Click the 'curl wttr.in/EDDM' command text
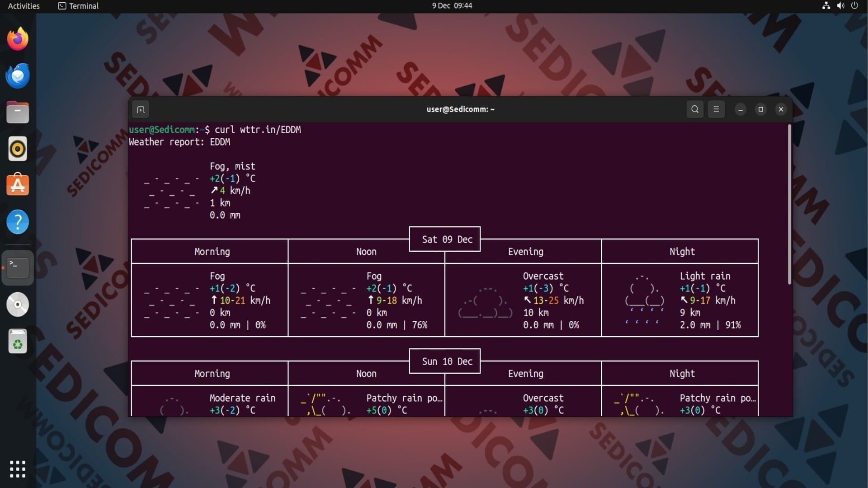 pyautogui.click(x=258, y=130)
